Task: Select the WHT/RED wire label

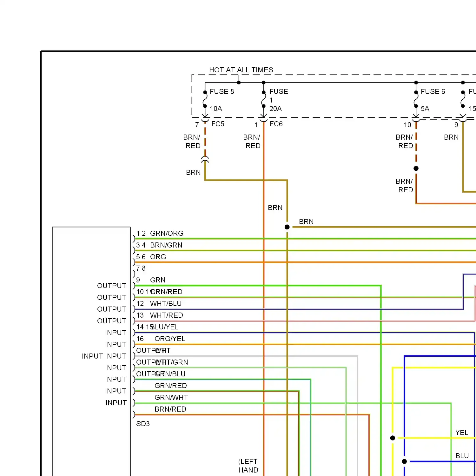Action: point(166,315)
